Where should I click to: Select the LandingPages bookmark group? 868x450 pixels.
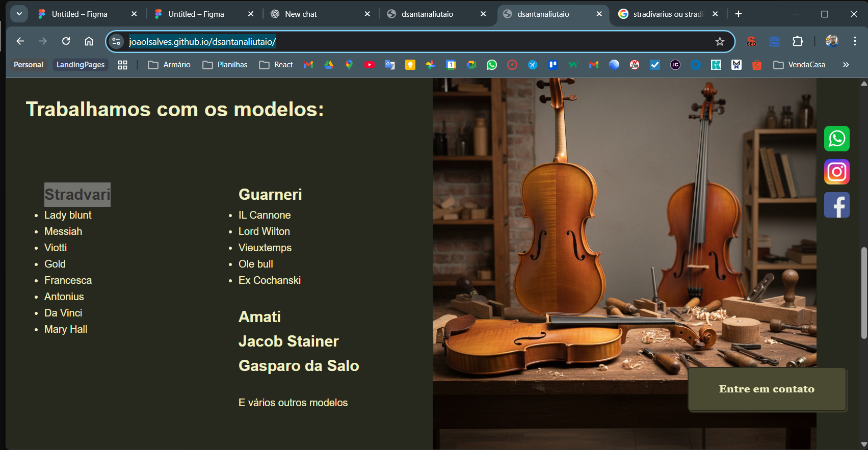[81, 65]
